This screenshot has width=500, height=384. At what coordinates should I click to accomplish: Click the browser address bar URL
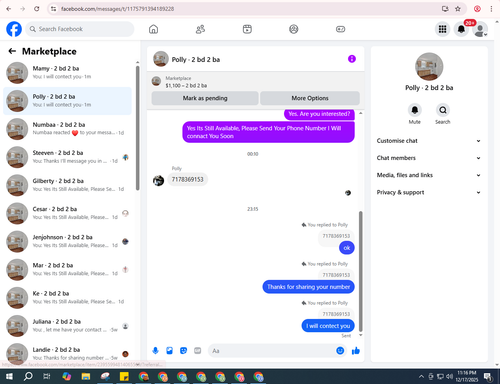tap(117, 9)
